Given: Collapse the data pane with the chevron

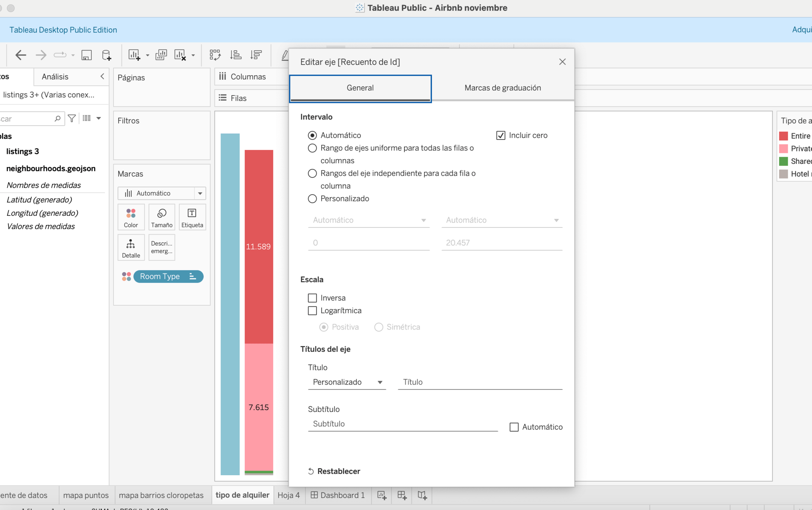Looking at the screenshot, I should pyautogui.click(x=102, y=77).
